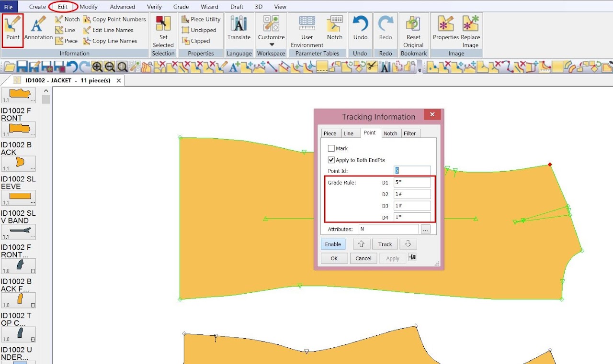Switch to the Filter tab in the dialog

[410, 133]
